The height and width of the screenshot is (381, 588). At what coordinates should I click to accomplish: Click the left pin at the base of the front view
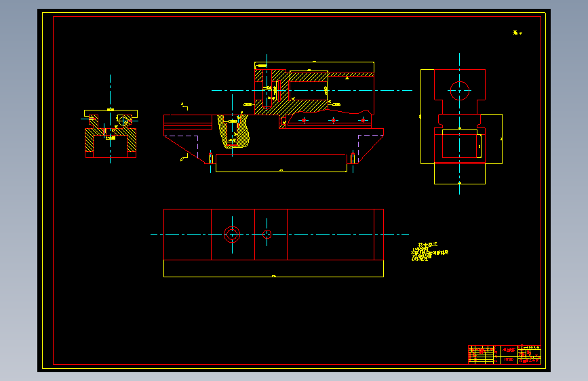(x=211, y=158)
